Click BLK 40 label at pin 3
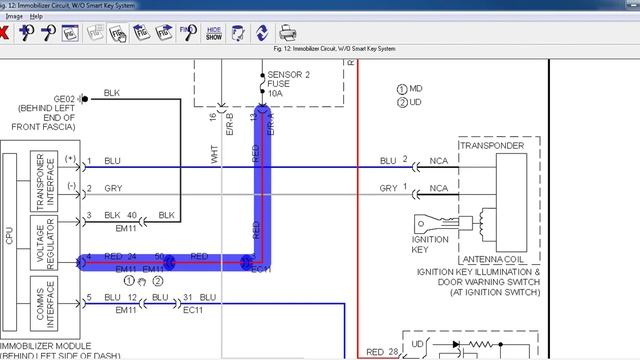This screenshot has width=640, height=360. (120, 215)
